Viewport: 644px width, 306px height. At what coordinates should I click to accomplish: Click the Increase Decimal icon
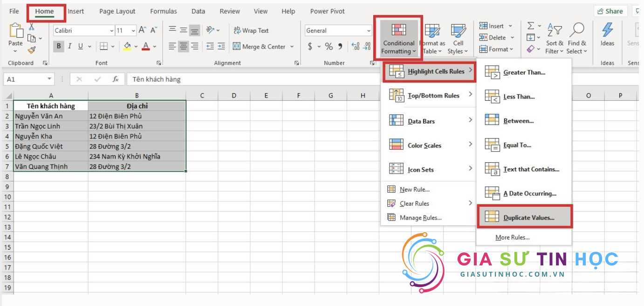356,46
